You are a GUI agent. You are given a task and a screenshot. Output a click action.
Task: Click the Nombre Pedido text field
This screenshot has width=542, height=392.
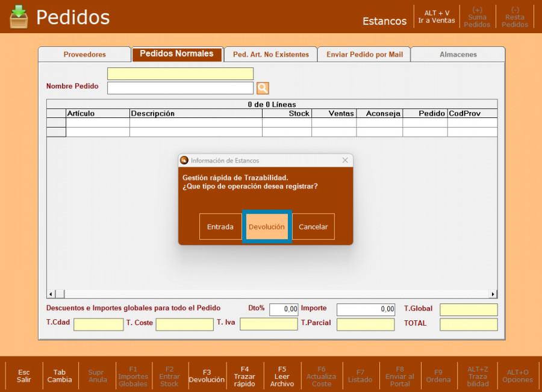(180, 89)
